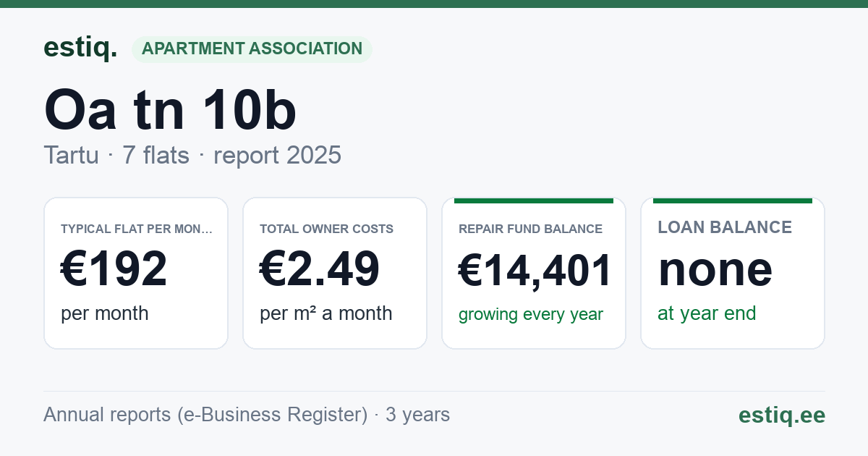Click the 'growing every year' text

531,315
